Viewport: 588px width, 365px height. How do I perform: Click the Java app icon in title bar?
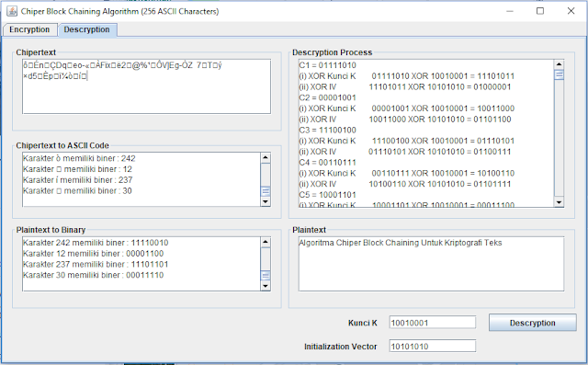12,11
